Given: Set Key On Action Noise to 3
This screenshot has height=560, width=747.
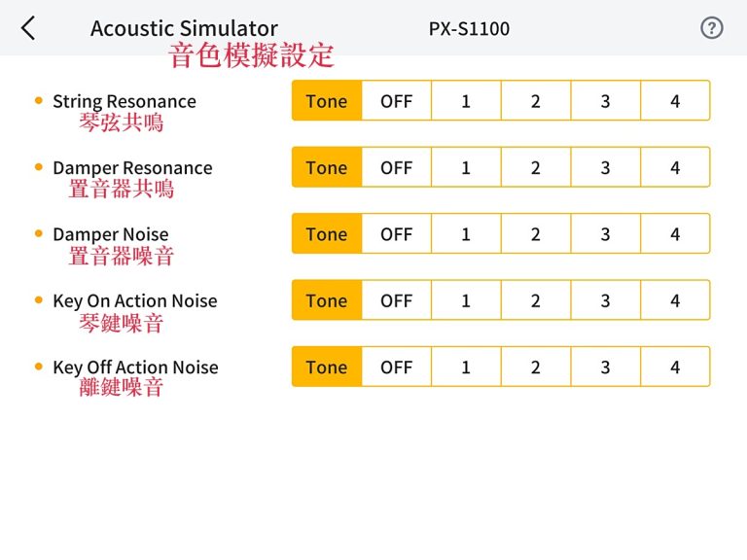Looking at the screenshot, I should [605, 300].
